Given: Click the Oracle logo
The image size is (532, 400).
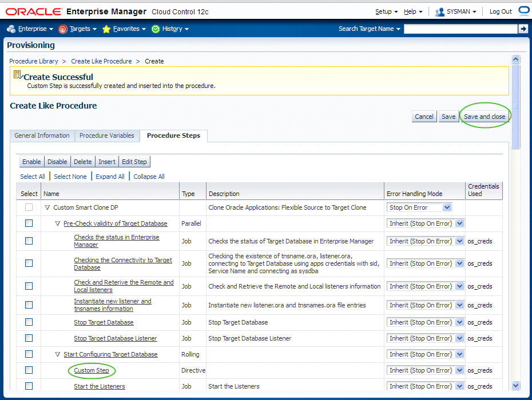Looking at the screenshot, I should pos(34,12).
